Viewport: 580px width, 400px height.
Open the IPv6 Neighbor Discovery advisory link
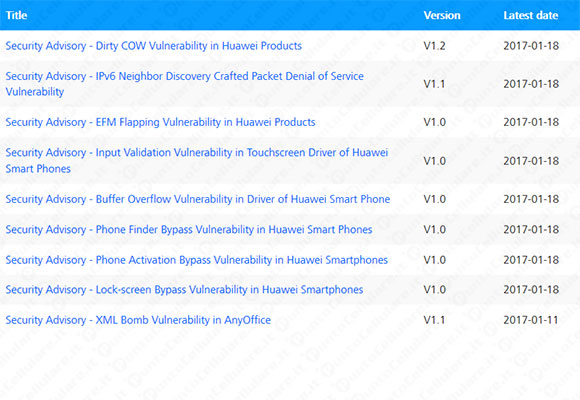tap(185, 84)
